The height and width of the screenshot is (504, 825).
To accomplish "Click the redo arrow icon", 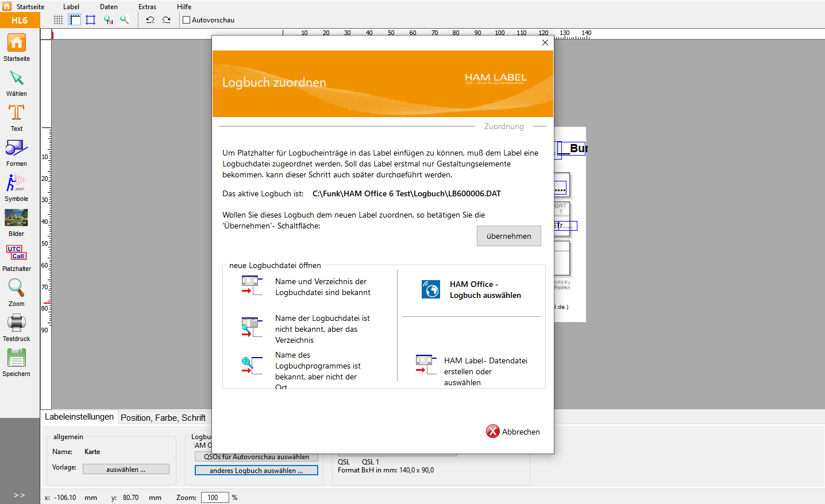I will tap(167, 20).
